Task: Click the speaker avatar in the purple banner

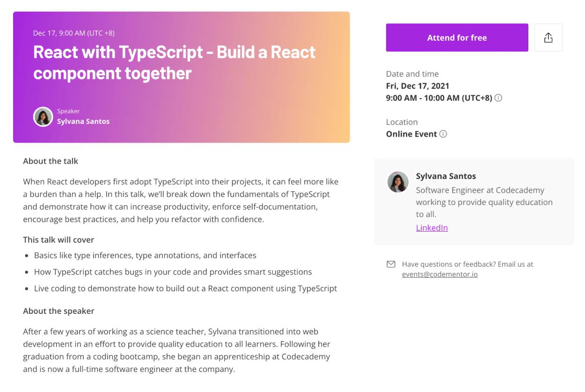Action: tap(43, 116)
